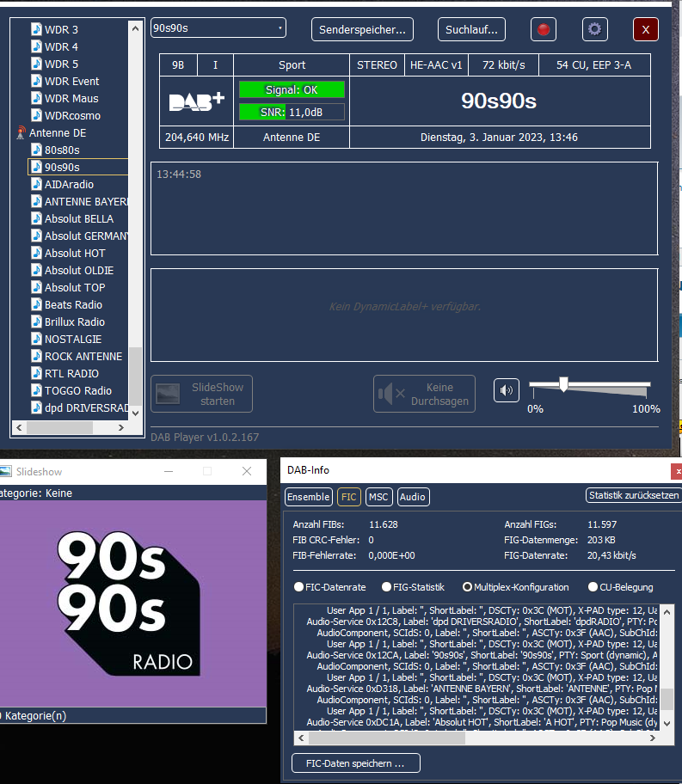Click the DAB+ logo
682x784 pixels.
pyautogui.click(x=196, y=101)
